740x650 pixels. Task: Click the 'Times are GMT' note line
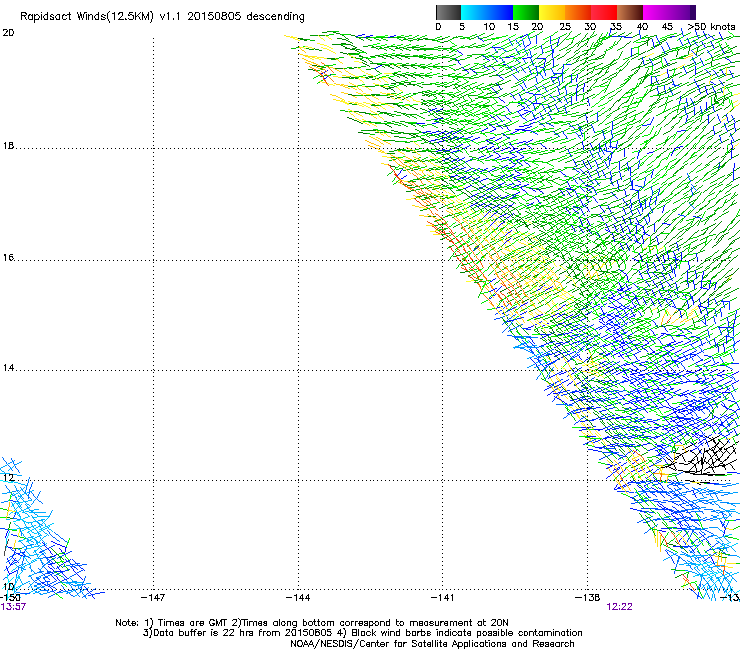coord(312,623)
